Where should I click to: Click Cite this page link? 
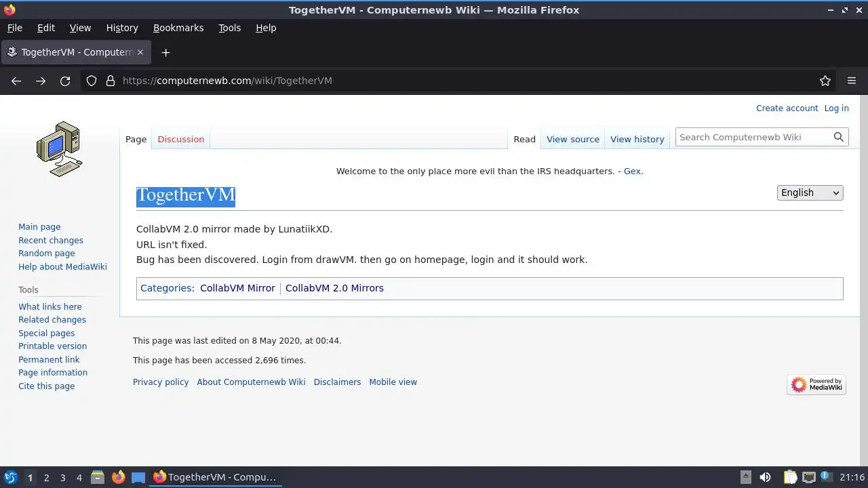click(x=47, y=386)
